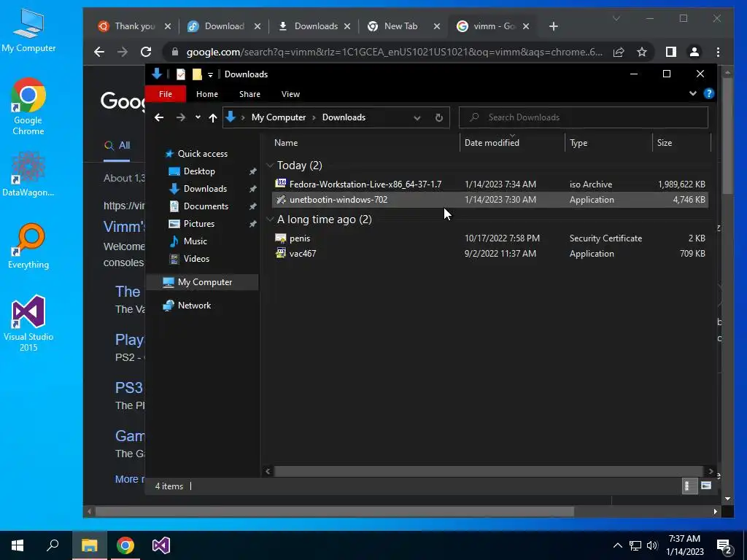Collapse the Today (2) group
This screenshot has width=747, height=560.
[x=270, y=166]
